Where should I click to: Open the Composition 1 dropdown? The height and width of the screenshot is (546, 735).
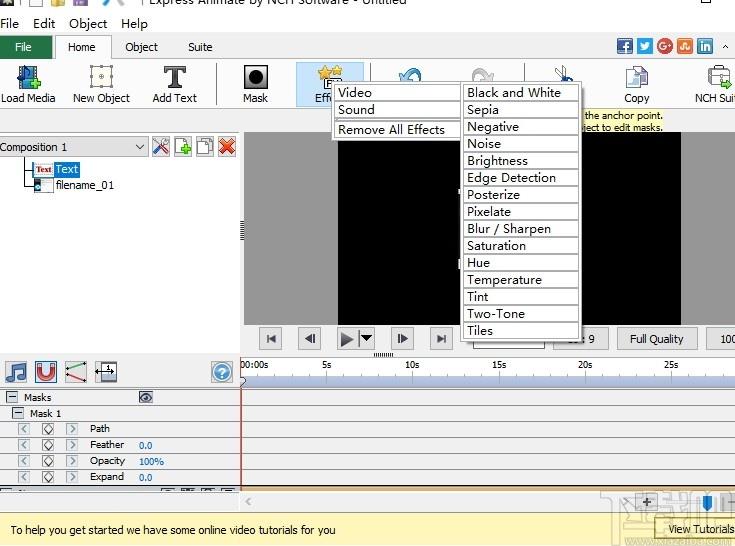74,147
